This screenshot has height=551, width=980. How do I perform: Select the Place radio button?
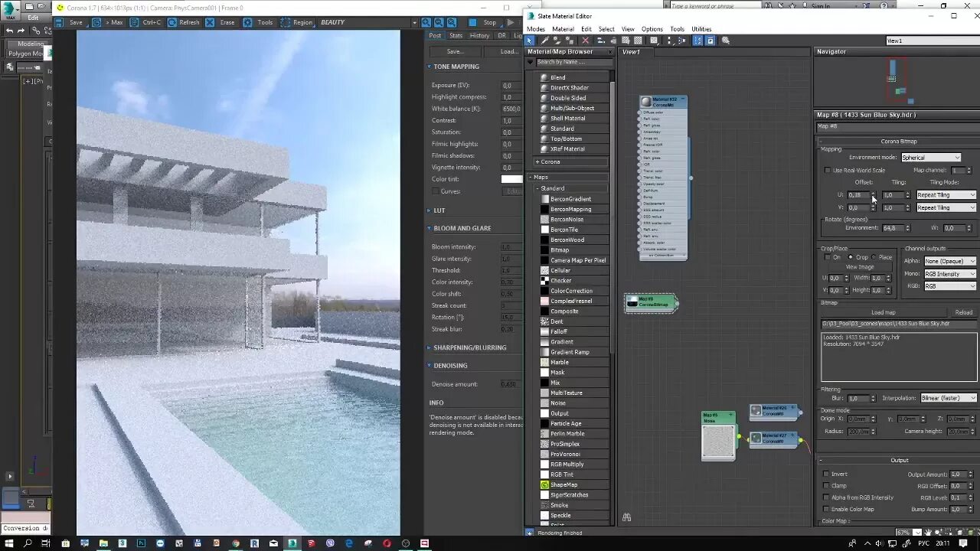point(874,258)
